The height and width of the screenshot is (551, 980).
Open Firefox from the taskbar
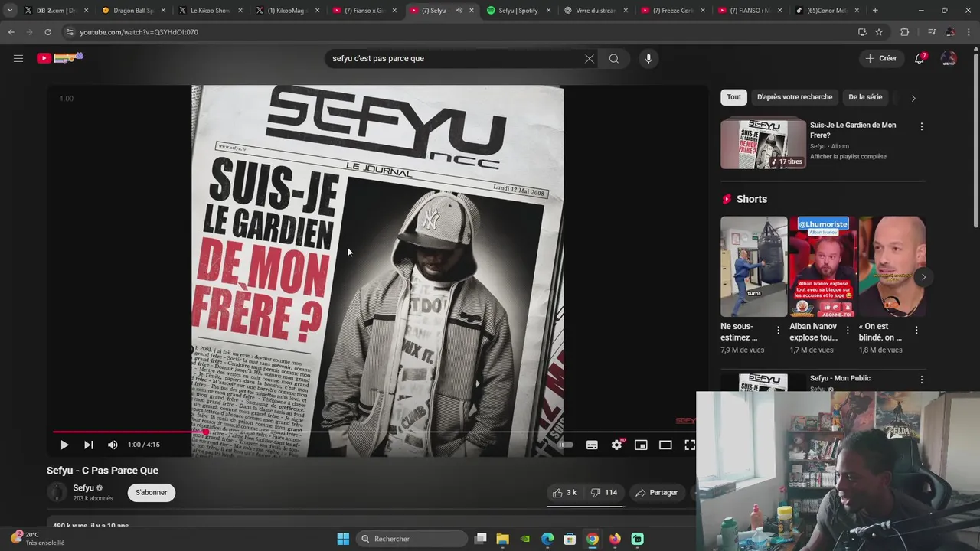[615, 539]
